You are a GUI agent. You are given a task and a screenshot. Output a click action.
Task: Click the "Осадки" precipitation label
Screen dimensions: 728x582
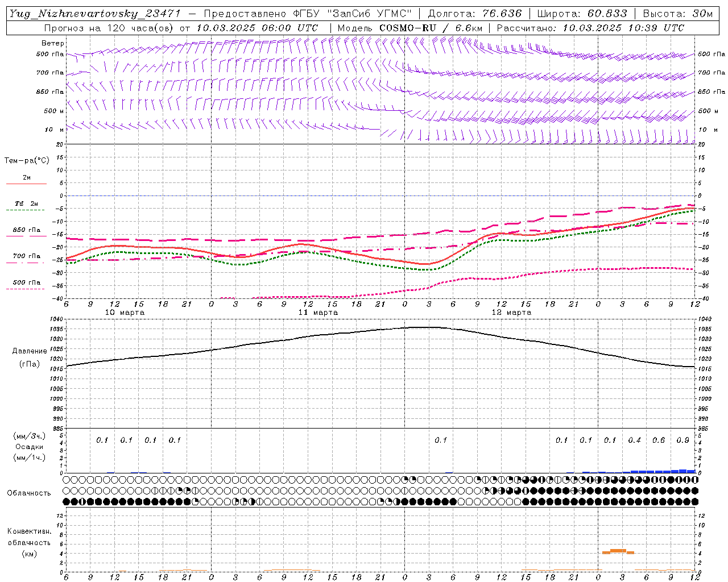pos(30,447)
